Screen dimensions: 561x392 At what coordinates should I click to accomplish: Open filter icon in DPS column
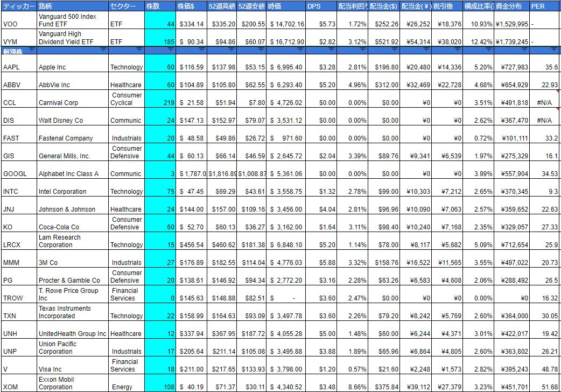pos(332,49)
